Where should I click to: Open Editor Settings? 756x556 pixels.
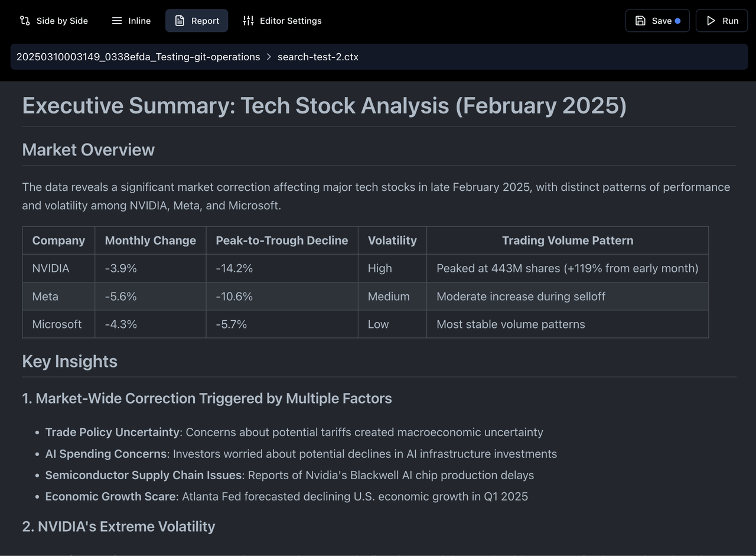click(282, 21)
